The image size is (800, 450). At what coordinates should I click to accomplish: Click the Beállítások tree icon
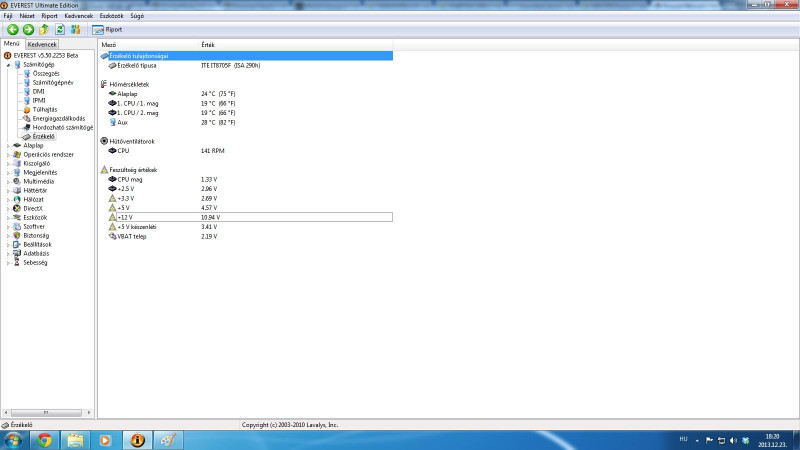[17, 244]
